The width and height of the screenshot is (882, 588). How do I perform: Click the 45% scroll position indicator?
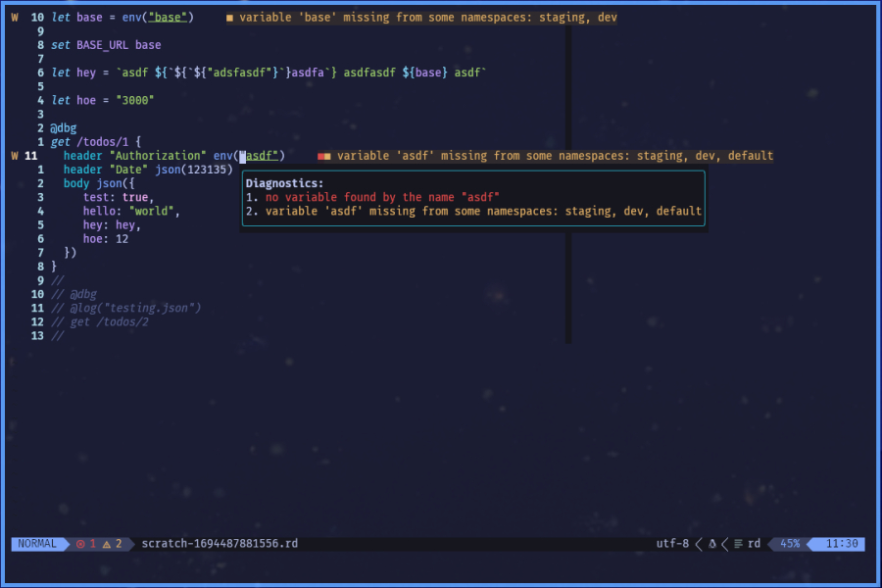[790, 544]
